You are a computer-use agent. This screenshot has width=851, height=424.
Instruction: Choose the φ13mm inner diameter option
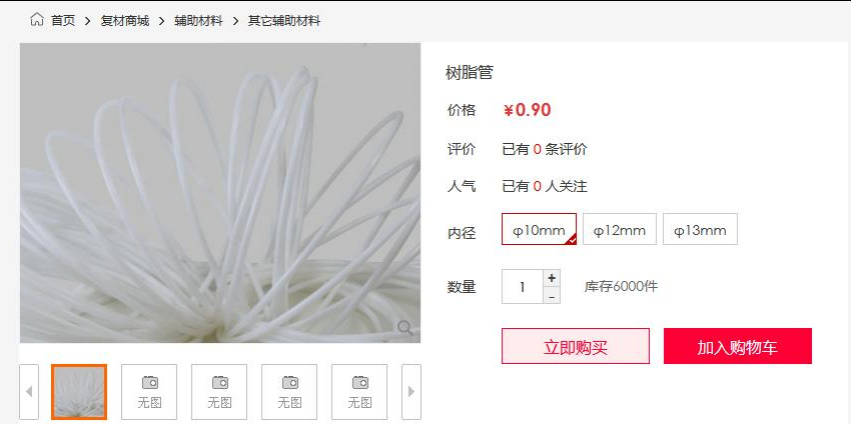click(700, 229)
